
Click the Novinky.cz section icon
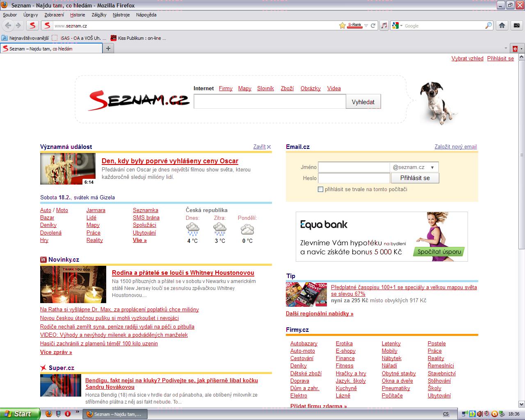pos(43,260)
